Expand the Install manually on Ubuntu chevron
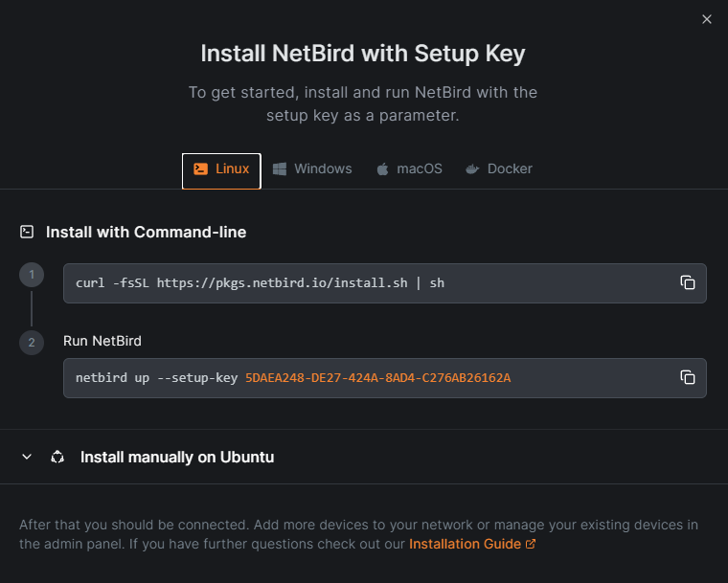 click(27, 458)
